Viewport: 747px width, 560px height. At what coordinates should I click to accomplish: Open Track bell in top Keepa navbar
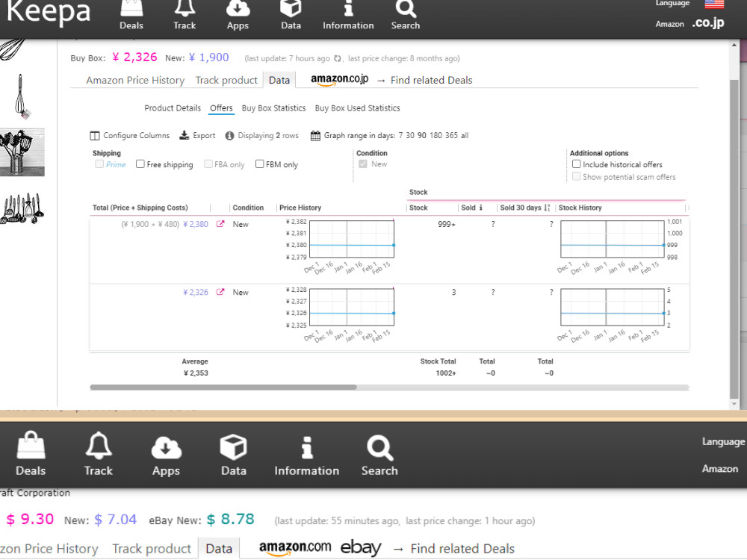point(185,16)
